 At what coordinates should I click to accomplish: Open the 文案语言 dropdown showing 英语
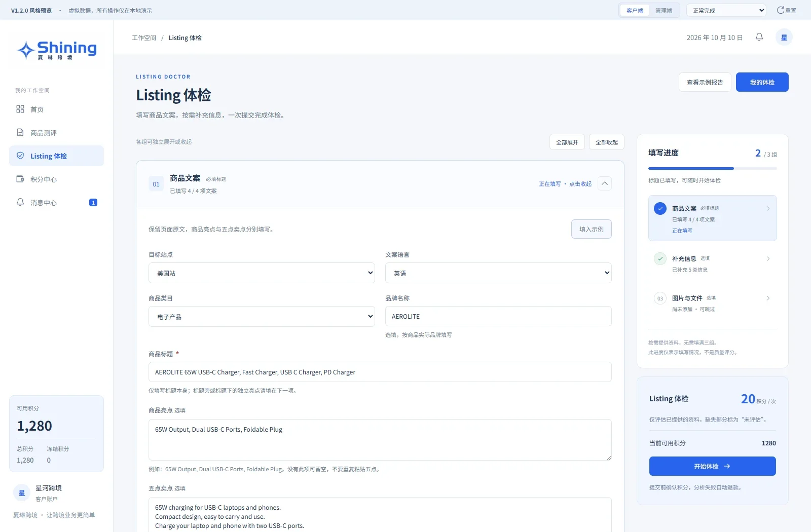pos(498,273)
